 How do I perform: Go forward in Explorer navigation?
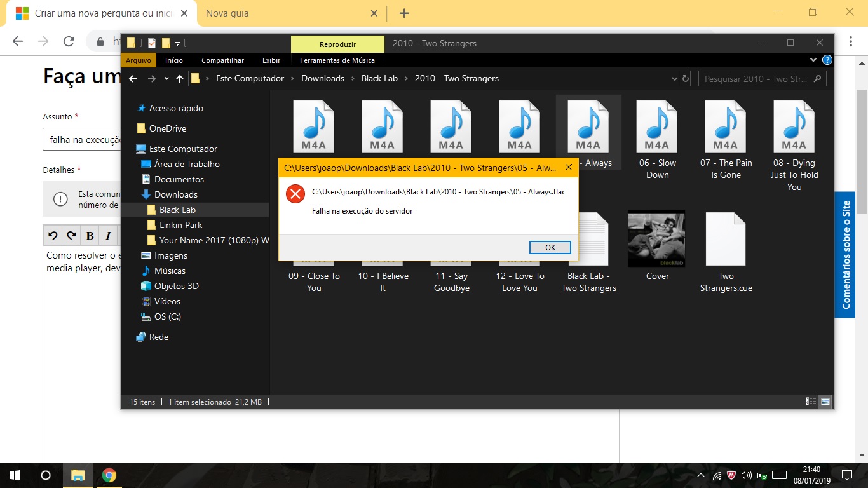(x=152, y=79)
